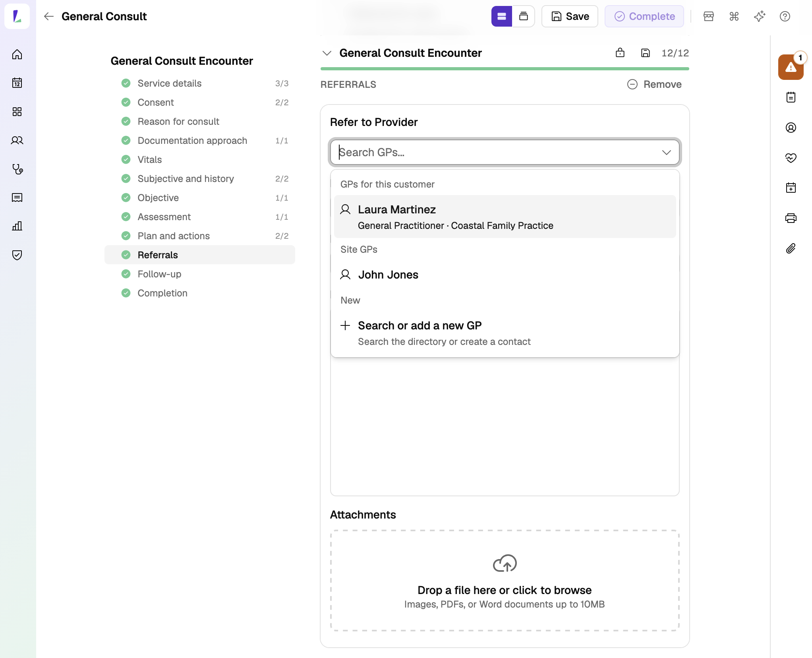Open the AI sparkle assistant icon
Image resolution: width=812 pixels, height=658 pixels.
[x=760, y=16]
